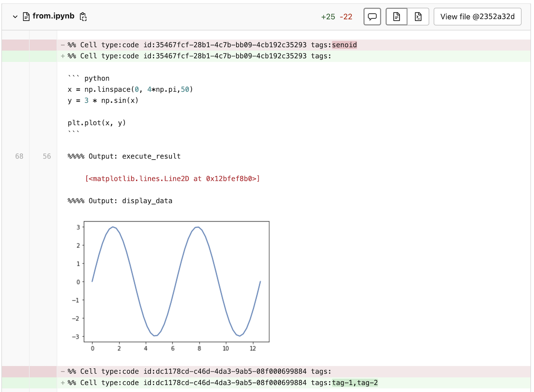The image size is (534, 392).
Task: Click the -22 deletions counter
Action: click(345, 16)
